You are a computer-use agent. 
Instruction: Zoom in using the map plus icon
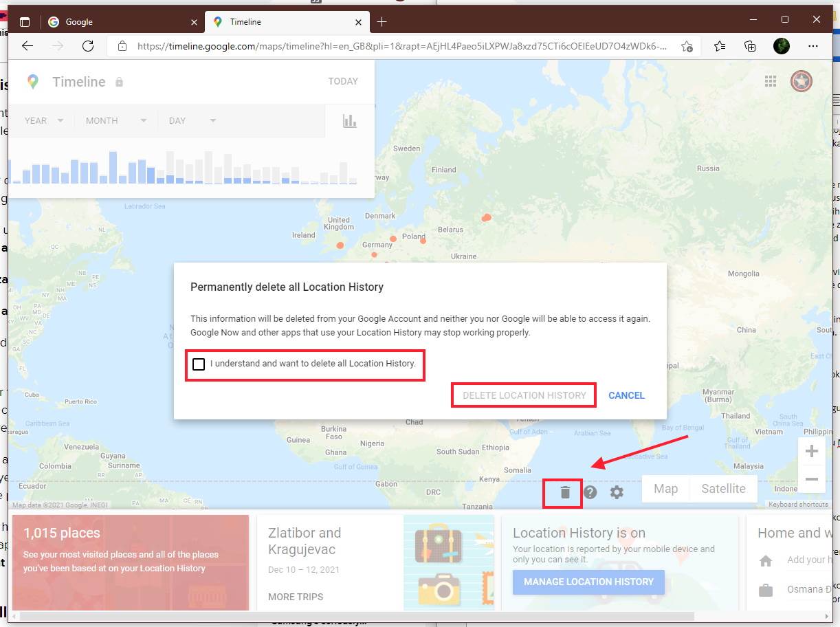tap(812, 450)
